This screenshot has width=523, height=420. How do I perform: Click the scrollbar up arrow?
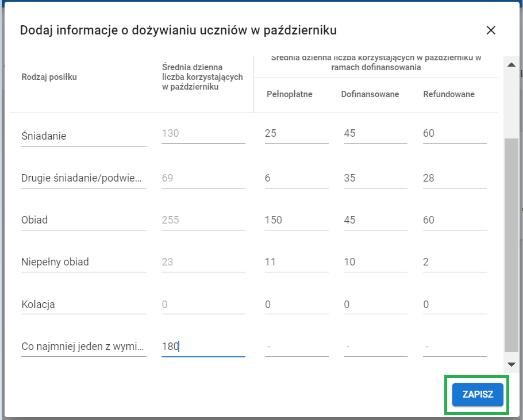(510, 64)
